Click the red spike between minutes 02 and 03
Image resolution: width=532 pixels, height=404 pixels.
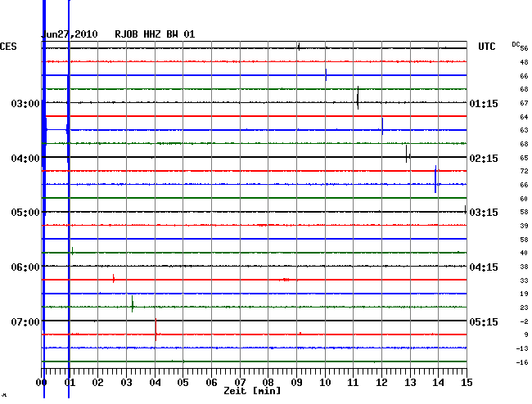[114, 278]
